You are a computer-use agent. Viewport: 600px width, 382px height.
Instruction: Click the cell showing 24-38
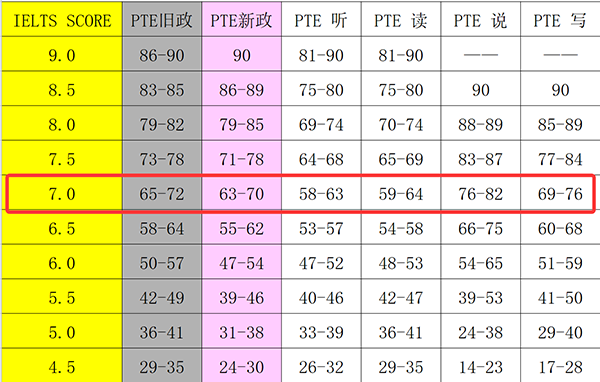point(480,331)
